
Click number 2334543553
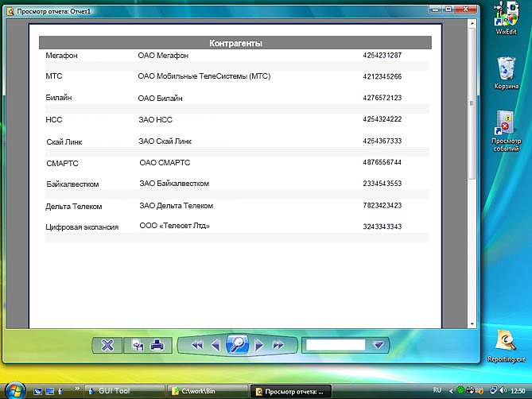382,184
